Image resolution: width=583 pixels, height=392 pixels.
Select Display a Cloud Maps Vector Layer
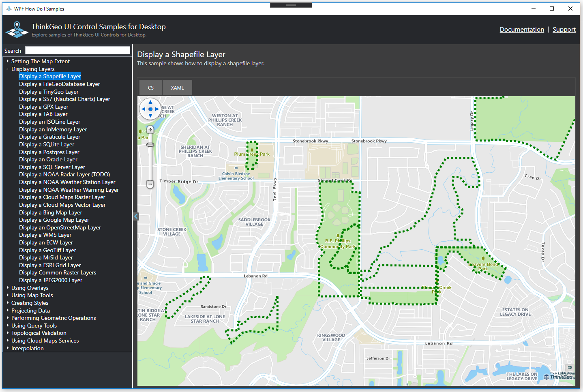click(62, 205)
